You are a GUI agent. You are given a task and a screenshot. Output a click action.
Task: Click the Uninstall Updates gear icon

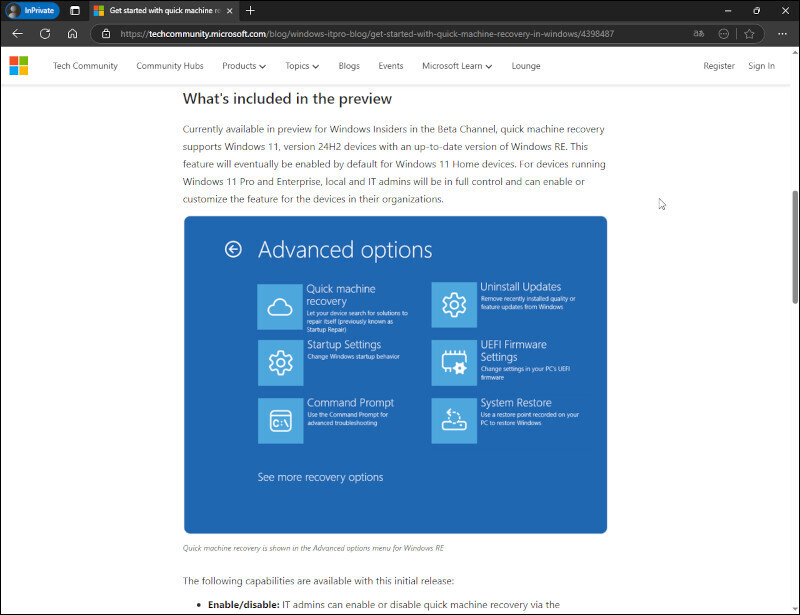tap(454, 305)
